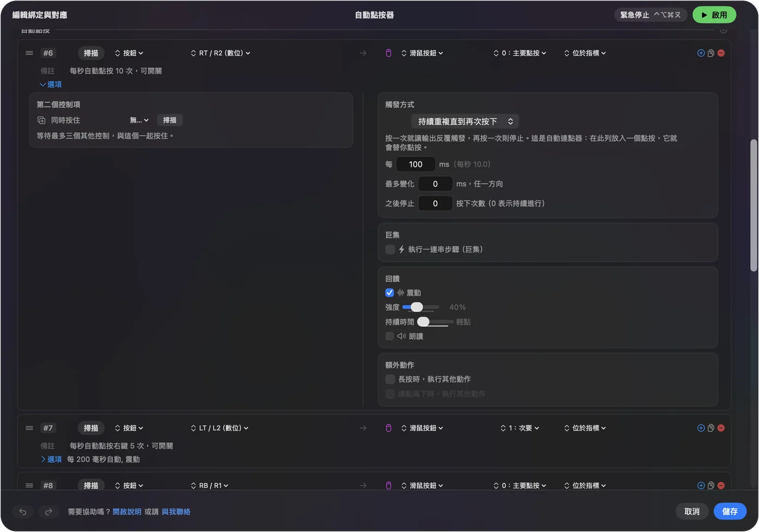
Task: Click the red remove icon on row #7
Action: [x=721, y=428]
